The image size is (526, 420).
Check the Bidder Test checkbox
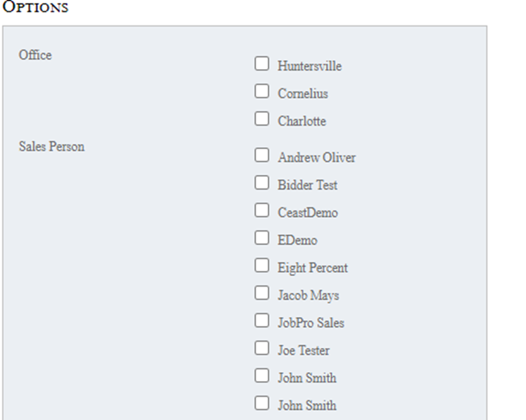tap(262, 183)
